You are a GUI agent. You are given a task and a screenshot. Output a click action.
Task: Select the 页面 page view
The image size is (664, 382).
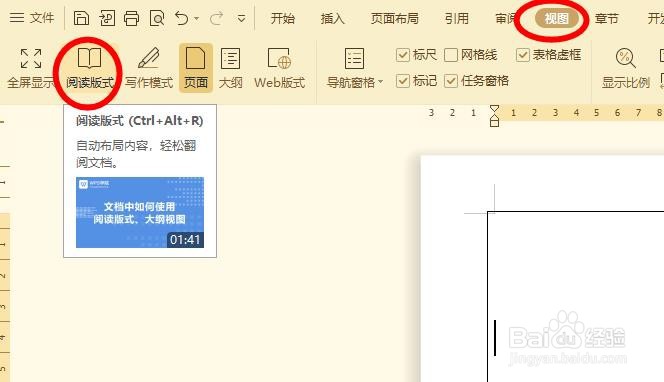pyautogui.click(x=196, y=68)
